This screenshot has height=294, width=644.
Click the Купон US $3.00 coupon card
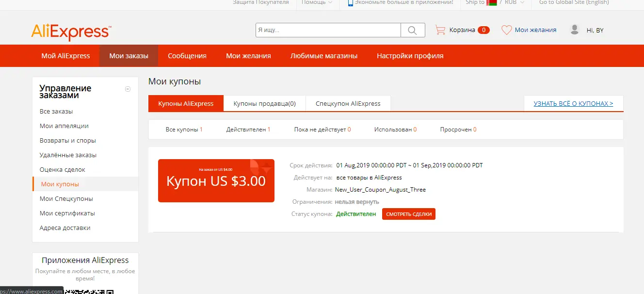click(216, 180)
